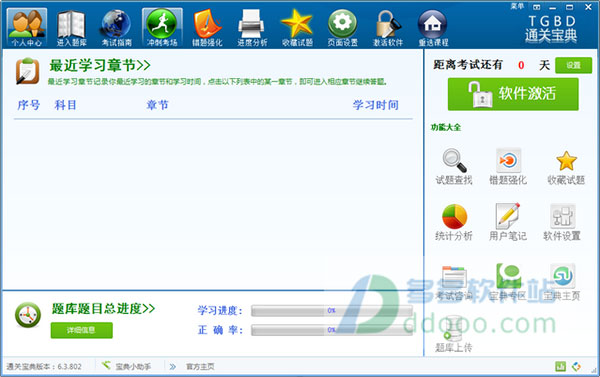
Task: Minimize the 通关宝典 window
Action: [x=553, y=7]
